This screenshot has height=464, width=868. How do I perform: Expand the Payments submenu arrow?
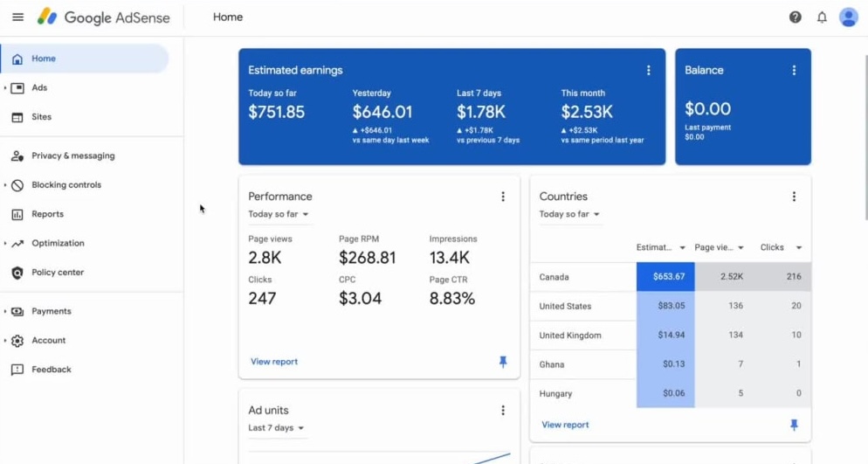pyautogui.click(x=5, y=311)
